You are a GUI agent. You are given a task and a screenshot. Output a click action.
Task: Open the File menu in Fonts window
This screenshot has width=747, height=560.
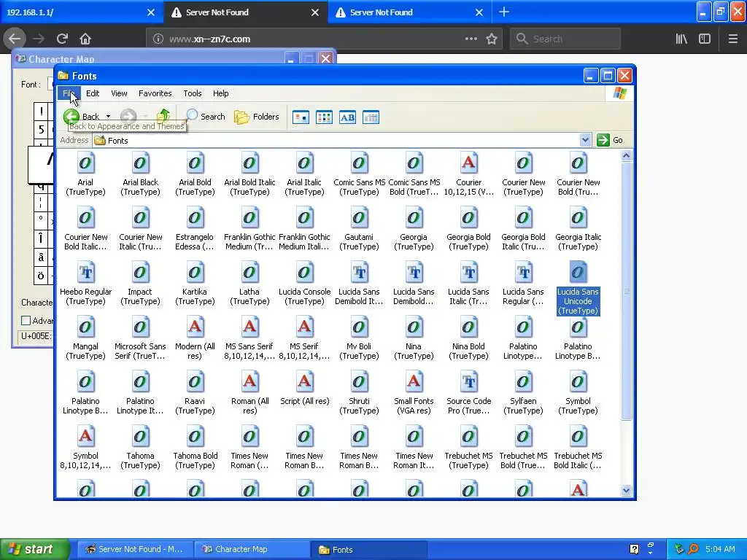[x=69, y=93]
